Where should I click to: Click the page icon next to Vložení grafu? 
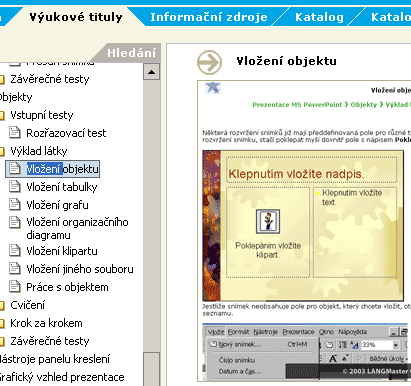click(x=14, y=204)
